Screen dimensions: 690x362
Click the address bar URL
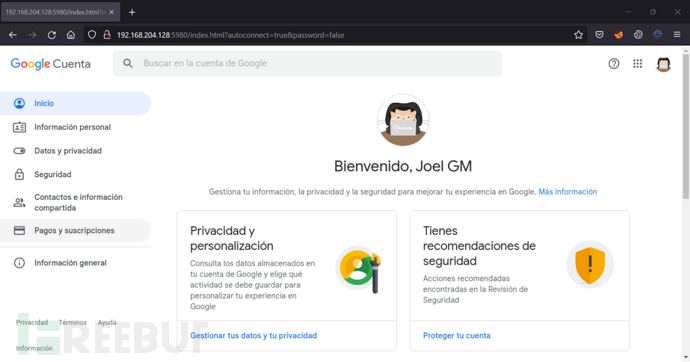point(231,35)
